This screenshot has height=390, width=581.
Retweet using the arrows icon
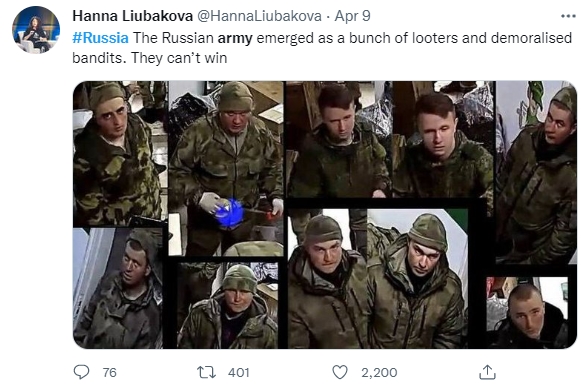point(206,372)
